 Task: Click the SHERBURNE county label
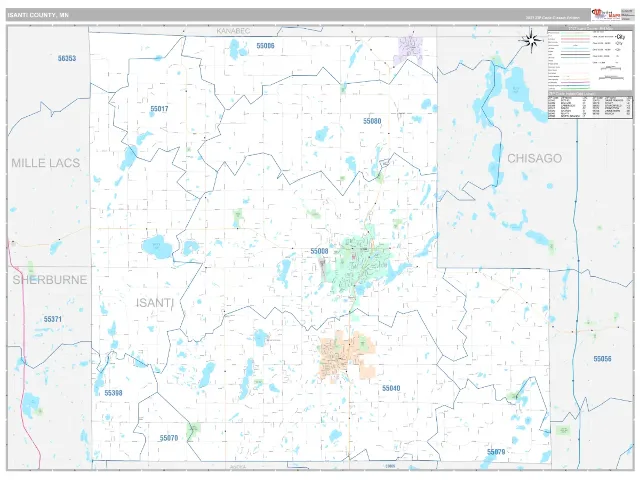coord(50,280)
